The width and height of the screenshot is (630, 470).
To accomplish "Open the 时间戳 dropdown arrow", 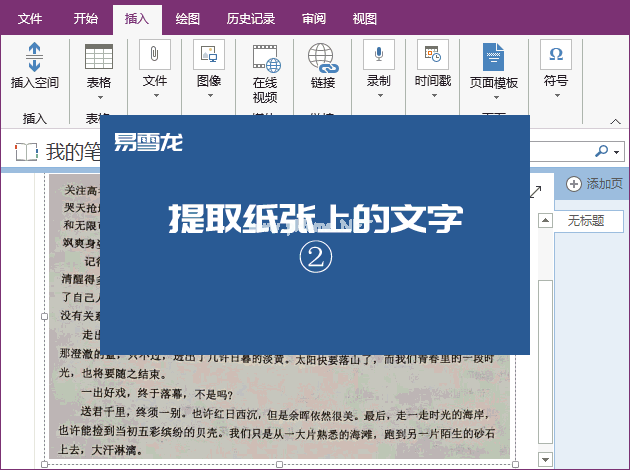I will tap(434, 96).
